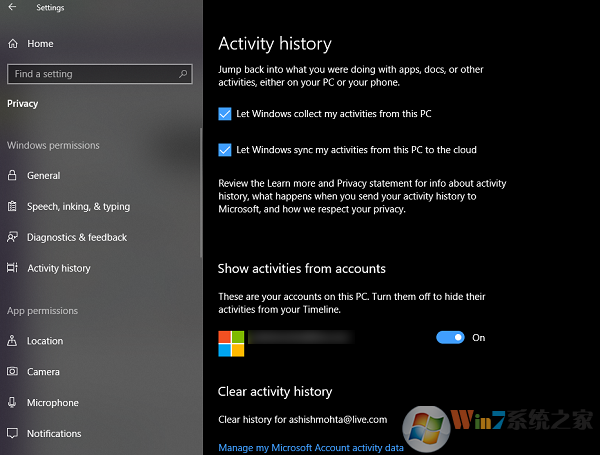Click the back arrow in Settings
600x455 pixels.
click(12, 7)
